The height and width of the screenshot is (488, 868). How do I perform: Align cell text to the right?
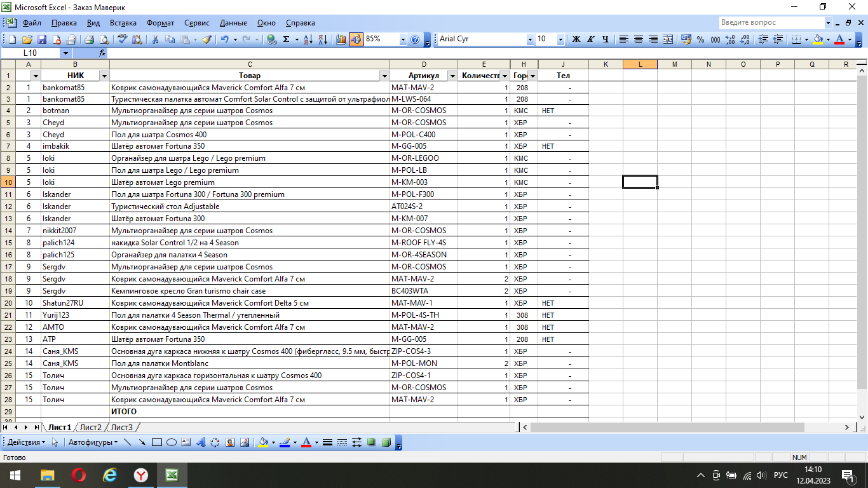tap(653, 39)
